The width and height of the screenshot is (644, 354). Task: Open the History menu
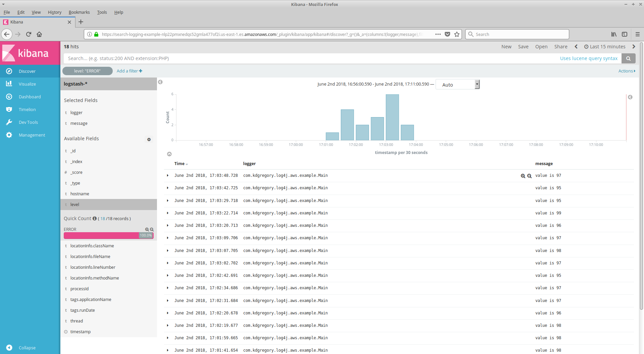pos(54,12)
